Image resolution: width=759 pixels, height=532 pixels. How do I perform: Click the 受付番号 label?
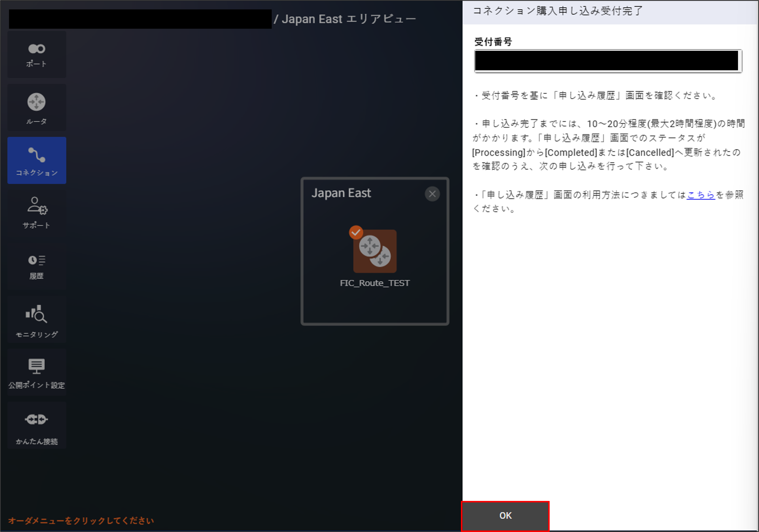(x=493, y=42)
